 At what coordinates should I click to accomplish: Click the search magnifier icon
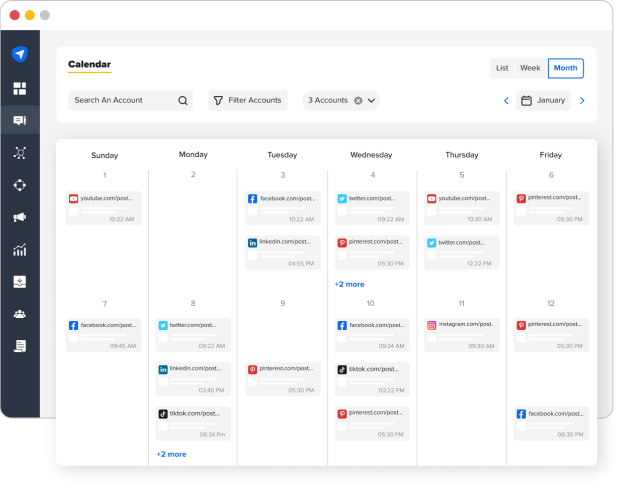click(x=183, y=100)
